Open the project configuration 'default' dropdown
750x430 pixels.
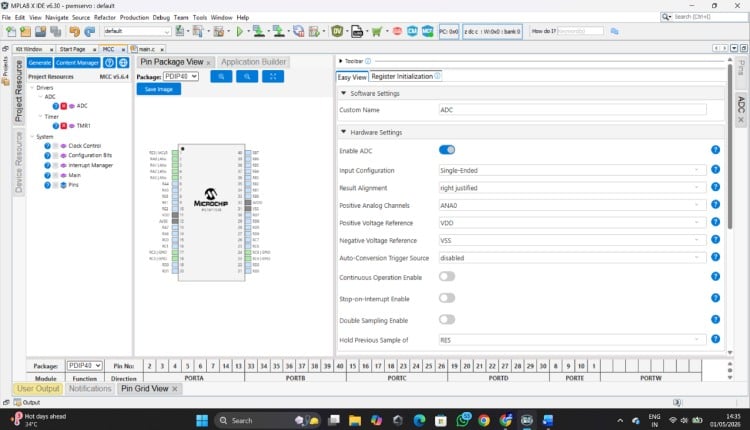coord(137,32)
